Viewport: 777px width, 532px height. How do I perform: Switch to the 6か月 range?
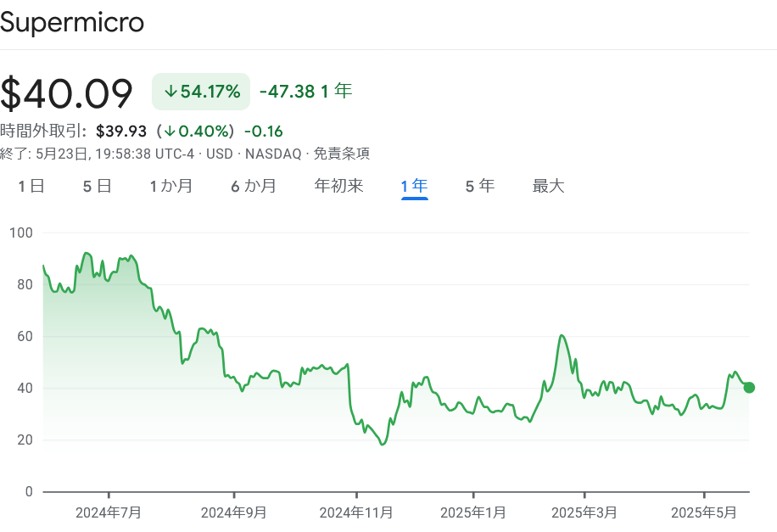click(x=253, y=185)
